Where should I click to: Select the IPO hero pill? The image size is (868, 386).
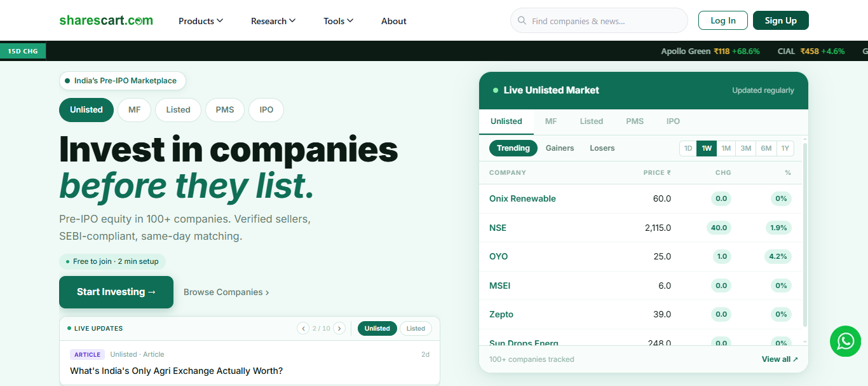coord(266,110)
